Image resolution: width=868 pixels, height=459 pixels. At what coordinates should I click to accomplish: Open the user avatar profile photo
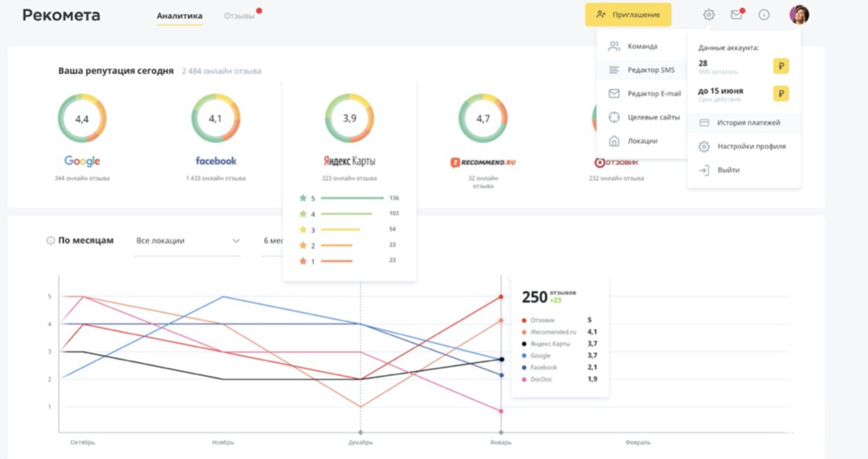pos(799,14)
